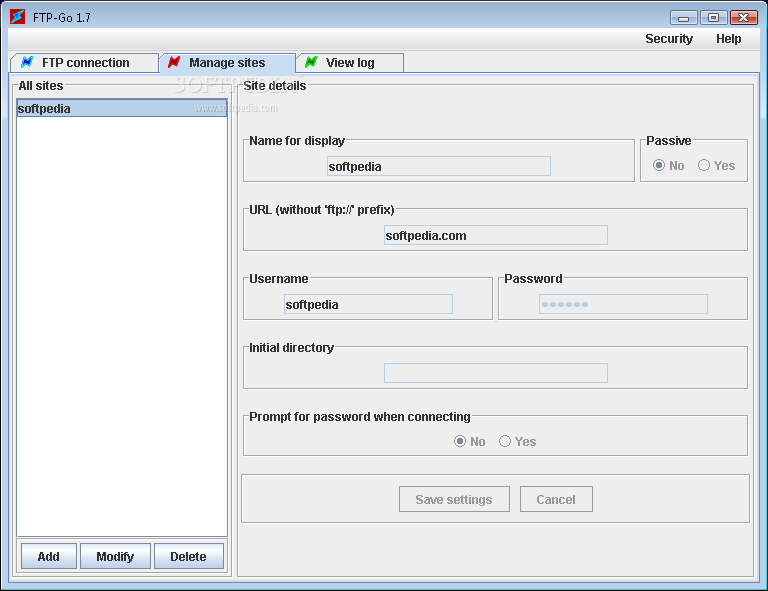This screenshot has width=768, height=591.
Task: Maximize the FTP-Go window
Action: pos(713,18)
